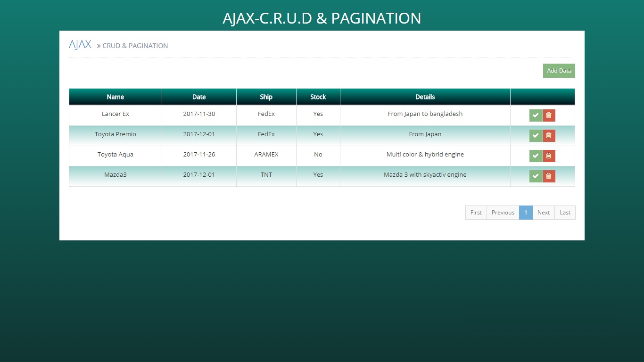Viewport: 644px width, 362px height.
Task: Click the Name column header
Action: click(115, 97)
